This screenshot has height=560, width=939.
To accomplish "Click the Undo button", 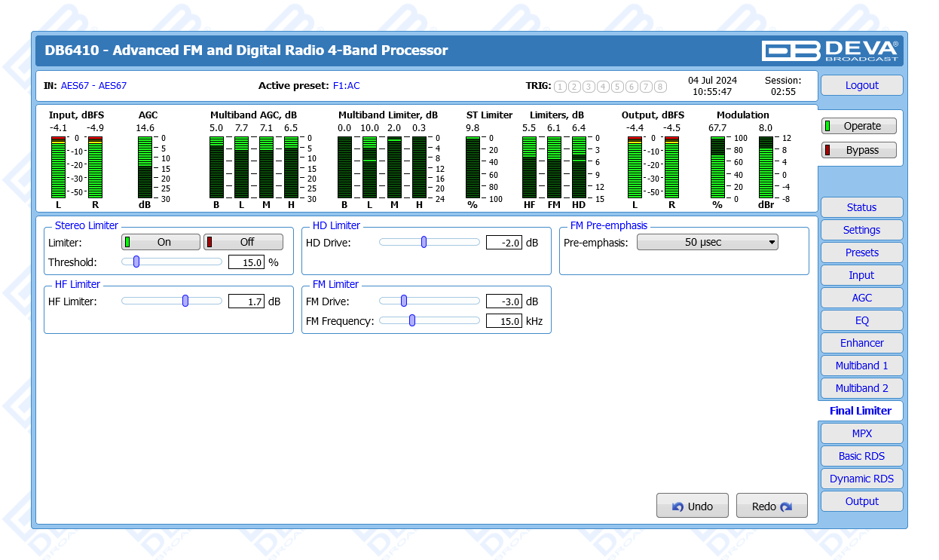I will [692, 506].
